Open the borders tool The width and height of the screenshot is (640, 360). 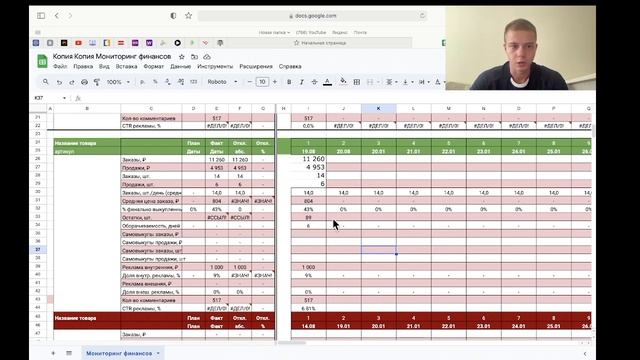(357, 82)
